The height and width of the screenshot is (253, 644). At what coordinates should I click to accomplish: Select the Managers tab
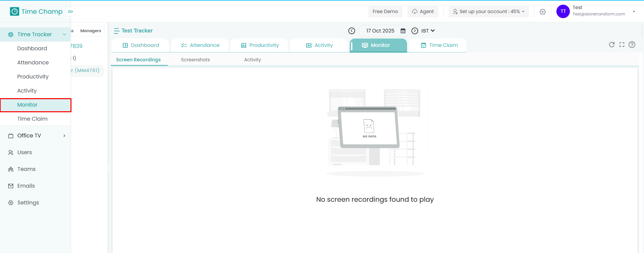(x=91, y=31)
